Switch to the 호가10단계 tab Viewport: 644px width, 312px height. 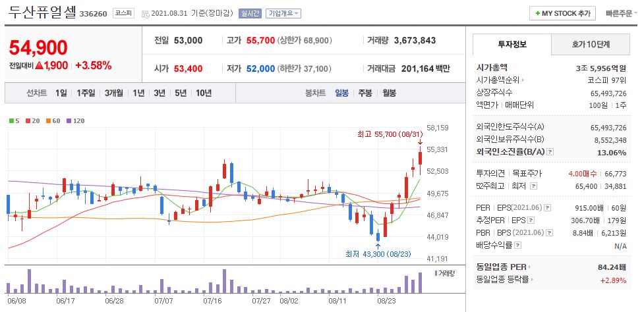[x=591, y=44]
